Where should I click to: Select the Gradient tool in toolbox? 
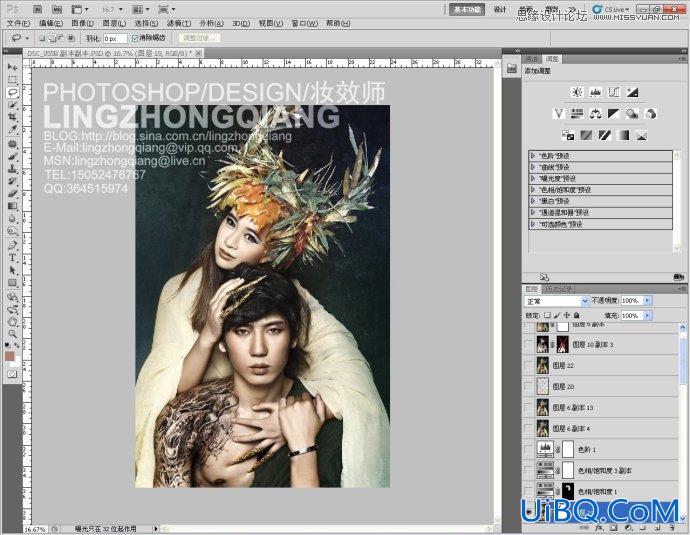pos(12,206)
